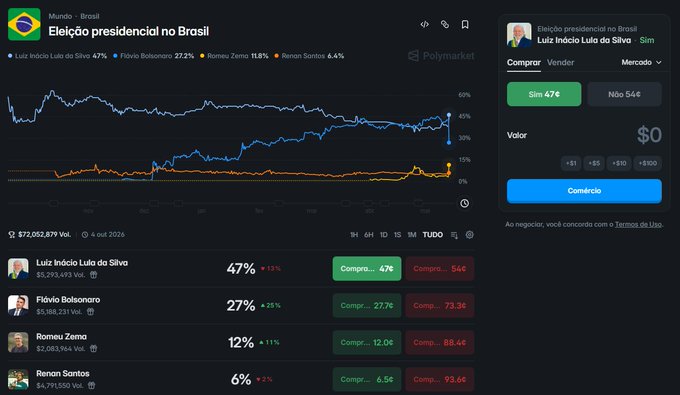The width and height of the screenshot is (680, 395).
Task: Select the Comprar tab
Action: click(523, 62)
